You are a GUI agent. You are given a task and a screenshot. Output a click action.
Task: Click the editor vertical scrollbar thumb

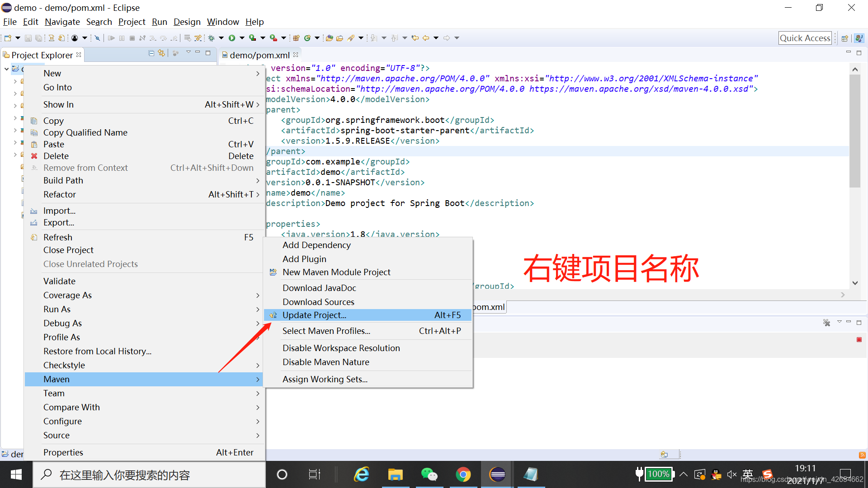(854, 131)
